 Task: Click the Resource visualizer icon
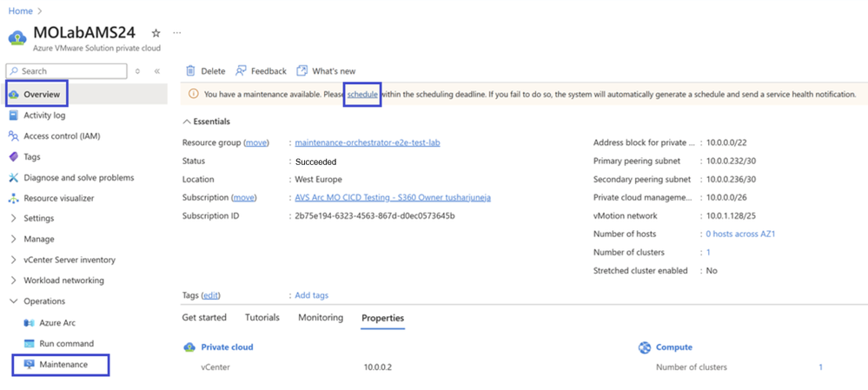point(14,198)
